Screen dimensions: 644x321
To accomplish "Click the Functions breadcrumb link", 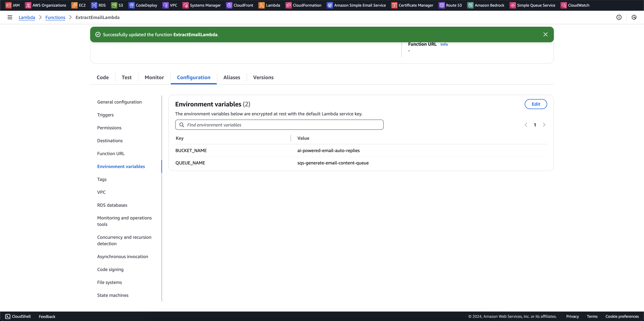I will 55,17.
